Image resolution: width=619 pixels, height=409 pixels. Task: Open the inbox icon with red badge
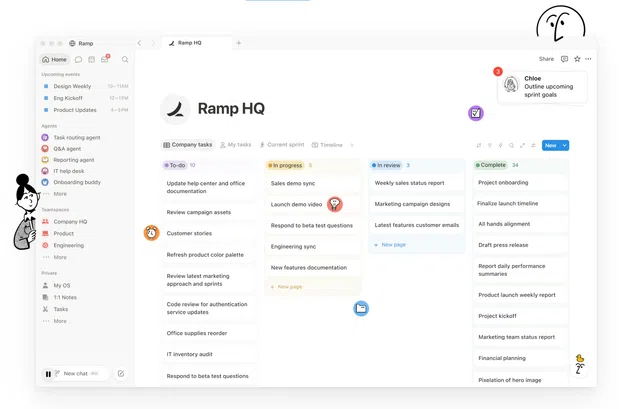point(105,59)
